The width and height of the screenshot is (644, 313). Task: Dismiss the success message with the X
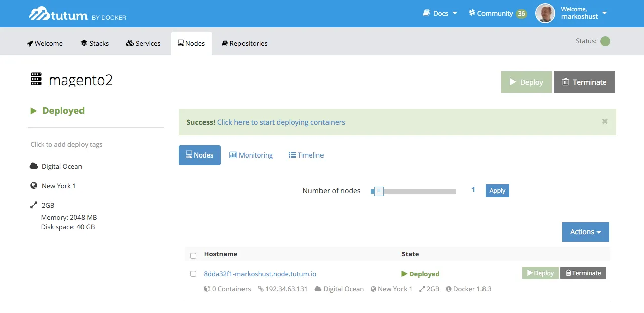pos(604,121)
